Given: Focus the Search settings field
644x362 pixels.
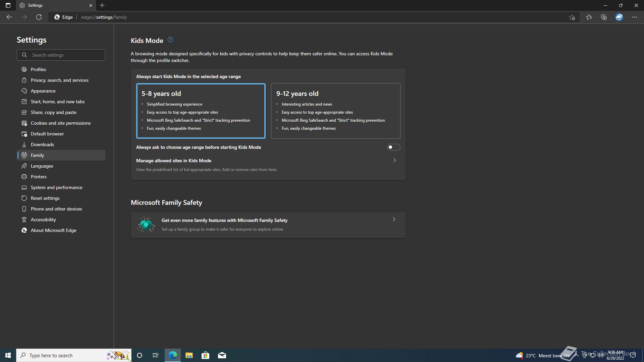Looking at the screenshot, I should tap(61, 55).
